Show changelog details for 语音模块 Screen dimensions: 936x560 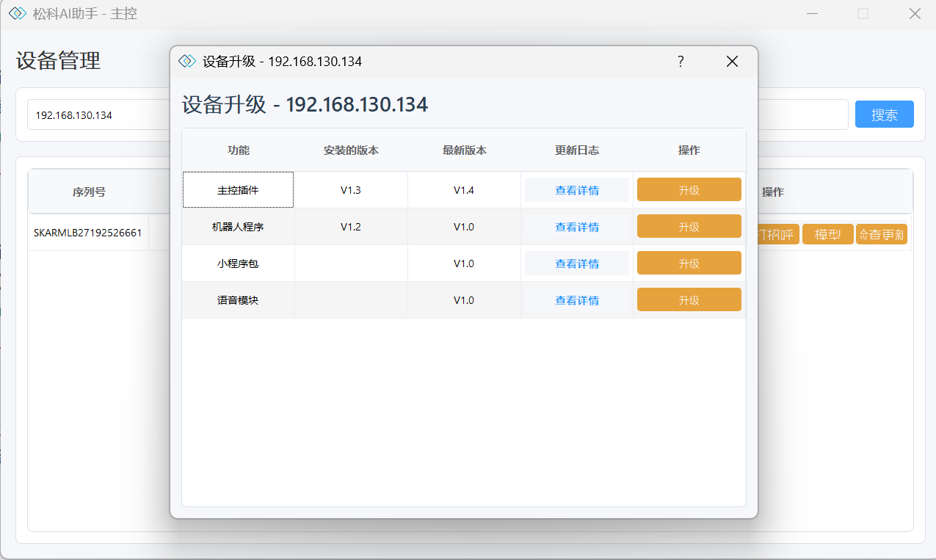point(576,300)
